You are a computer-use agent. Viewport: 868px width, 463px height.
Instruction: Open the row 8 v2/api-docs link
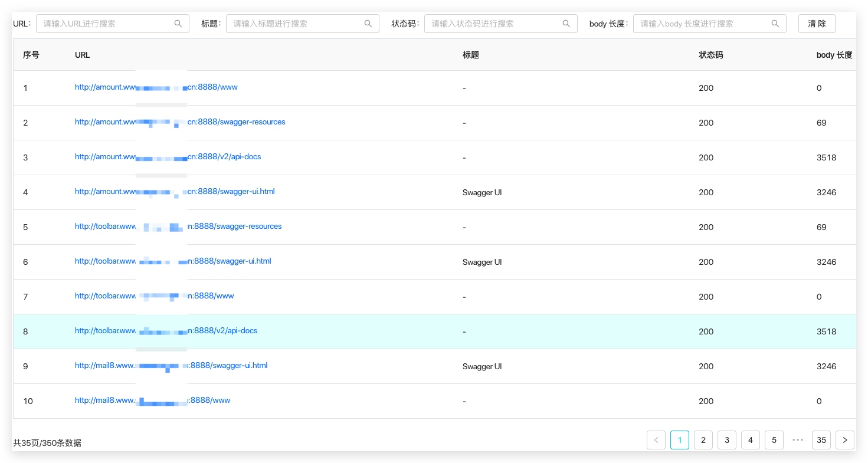coord(166,331)
